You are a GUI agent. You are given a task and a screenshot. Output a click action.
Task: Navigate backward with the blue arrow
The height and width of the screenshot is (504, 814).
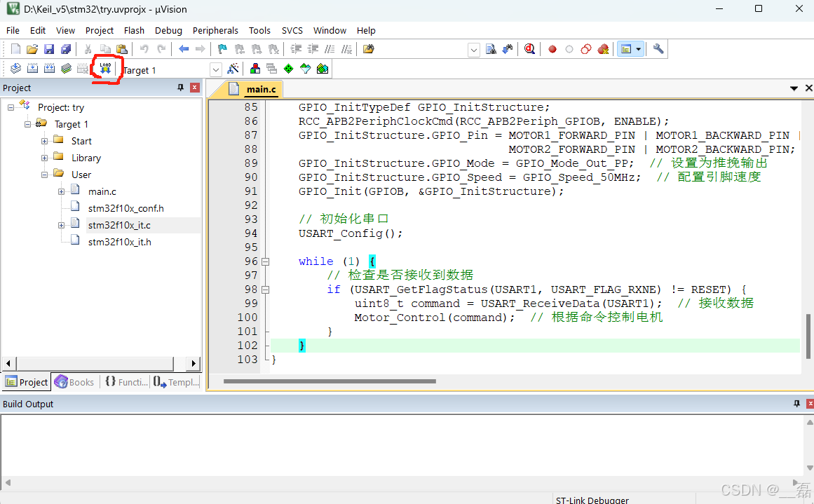(x=184, y=49)
